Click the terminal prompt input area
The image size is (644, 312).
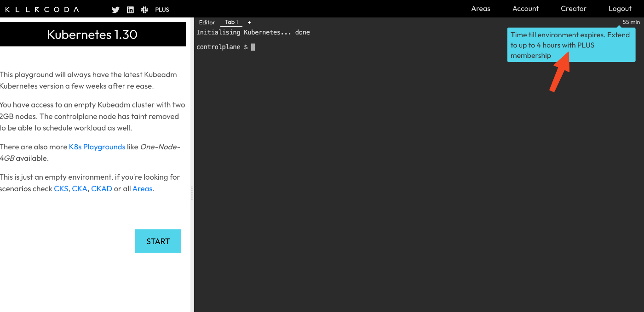tap(253, 47)
